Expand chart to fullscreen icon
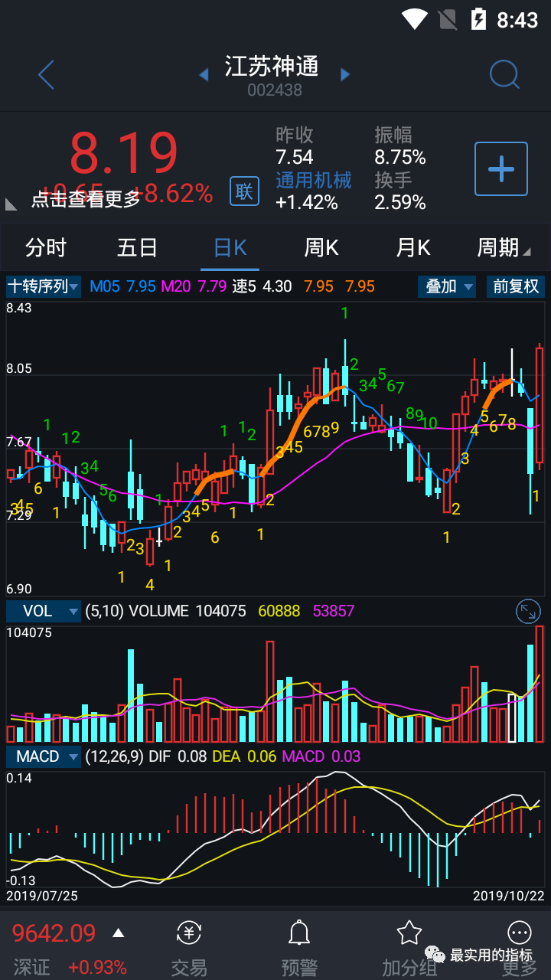551x980 pixels. click(x=529, y=611)
